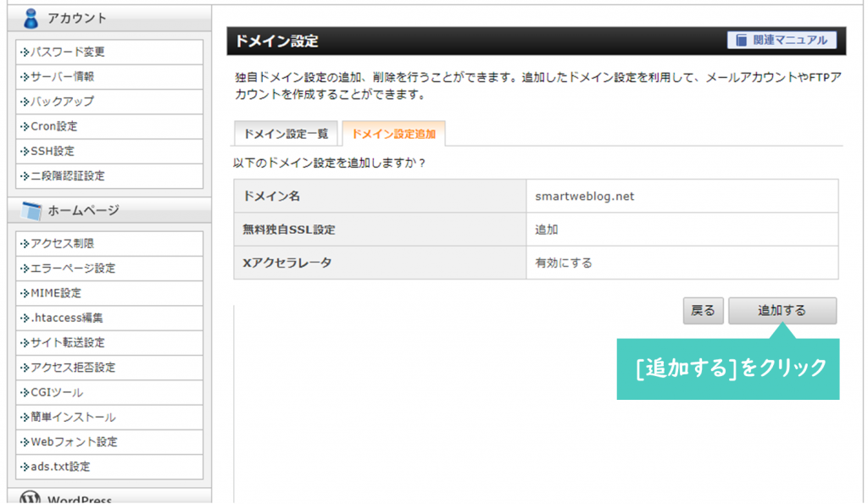Click arrow icon beside .htaccess編集
This screenshot has width=868, height=504.
click(25, 318)
